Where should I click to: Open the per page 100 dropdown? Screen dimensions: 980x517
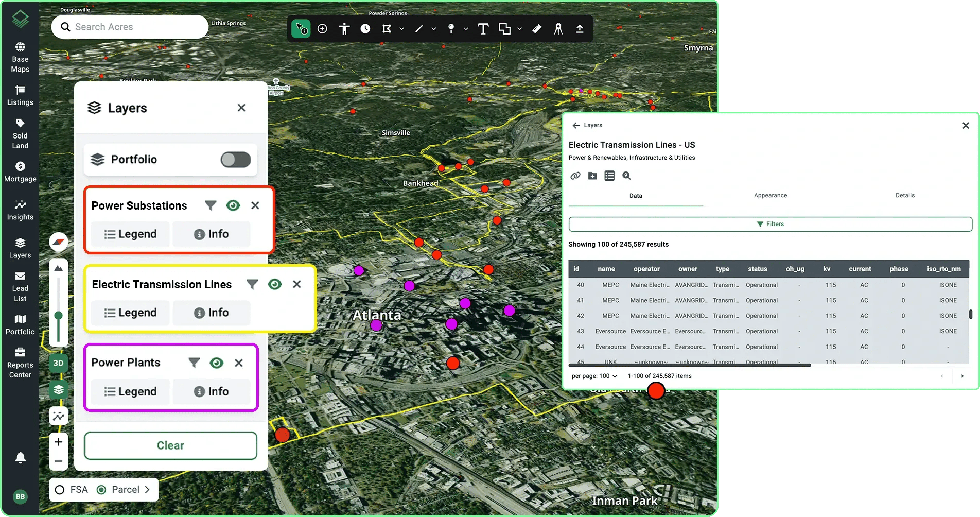pyautogui.click(x=594, y=376)
